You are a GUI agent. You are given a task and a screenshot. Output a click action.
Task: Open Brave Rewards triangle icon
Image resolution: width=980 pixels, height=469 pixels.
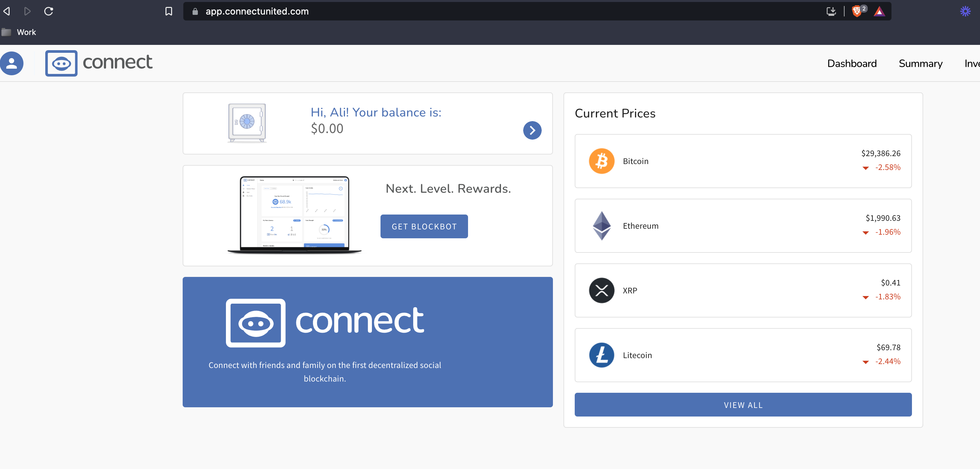click(x=879, y=12)
